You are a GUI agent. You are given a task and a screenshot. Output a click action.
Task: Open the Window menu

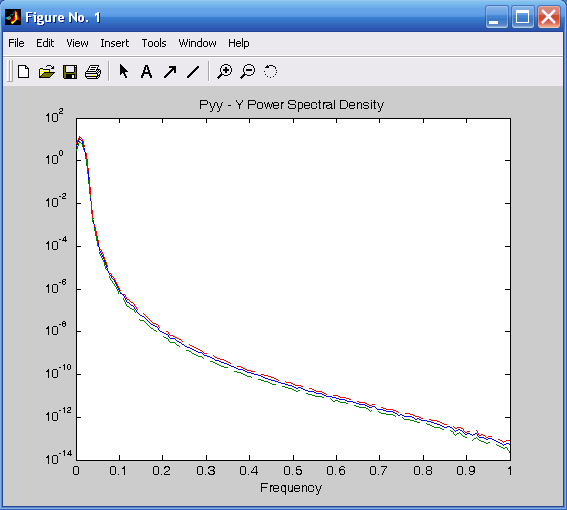[x=197, y=43]
